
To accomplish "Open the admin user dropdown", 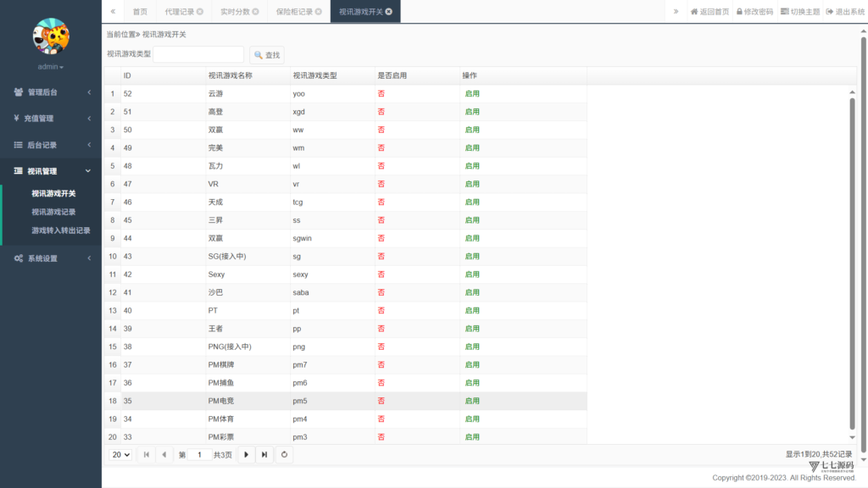I will point(50,67).
